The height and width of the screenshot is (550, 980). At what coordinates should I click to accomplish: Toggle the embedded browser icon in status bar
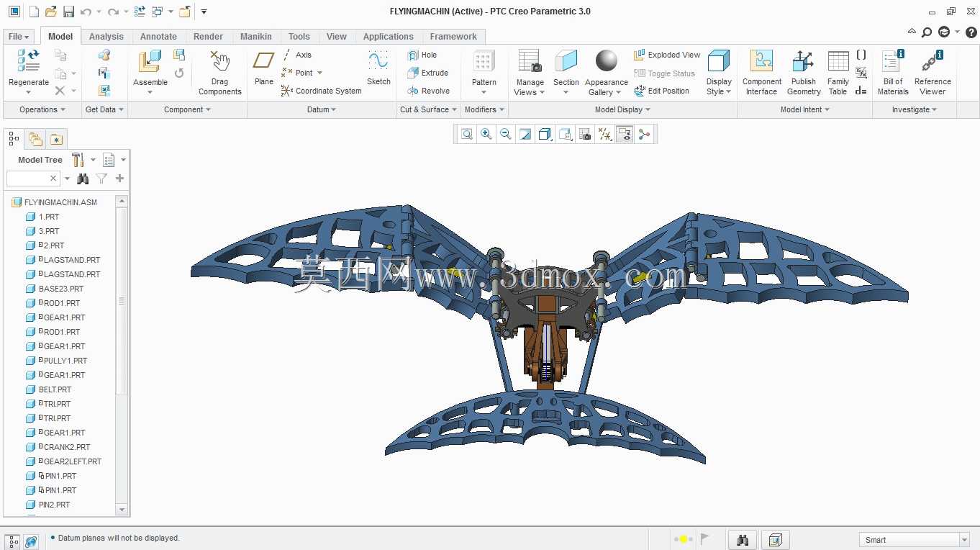(31, 541)
